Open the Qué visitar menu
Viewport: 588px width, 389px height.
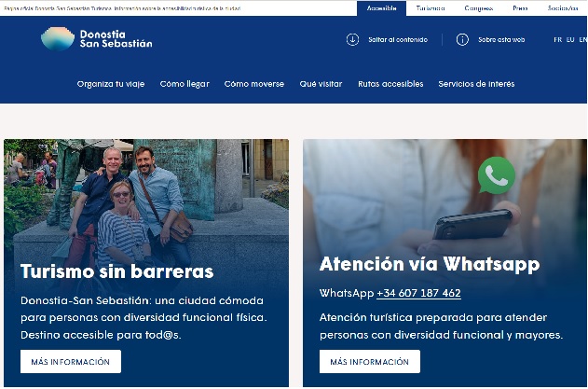coord(321,84)
